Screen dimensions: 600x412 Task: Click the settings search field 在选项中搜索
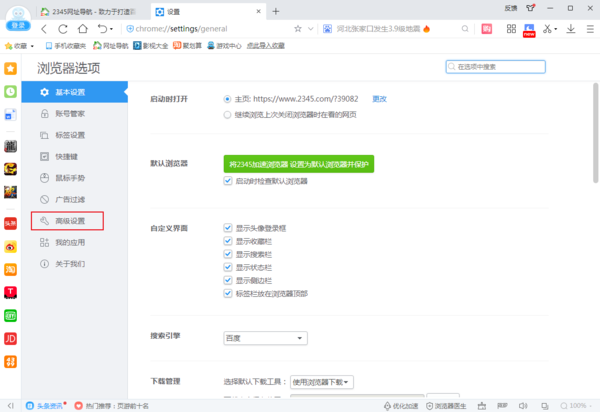pyautogui.click(x=496, y=67)
